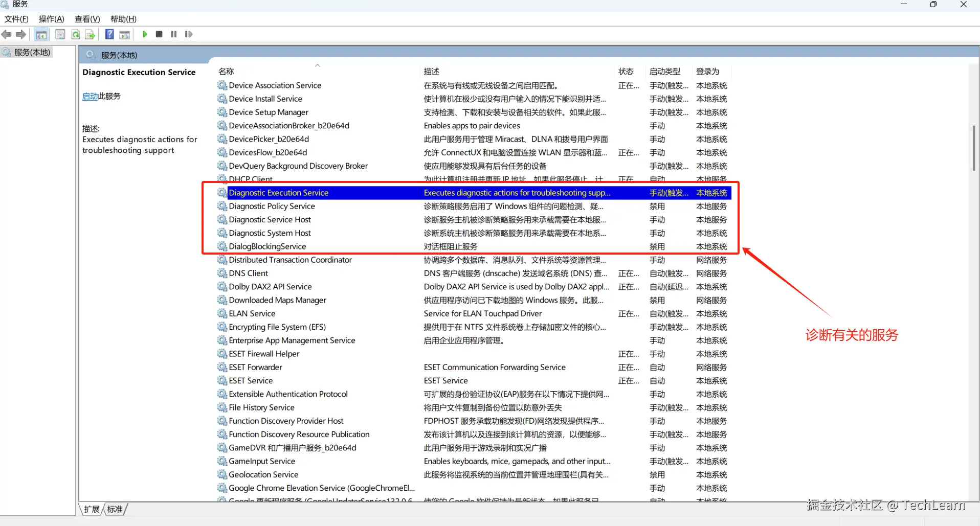The image size is (980, 526).
Task: Click the vertical scrollbar thumb of the services list
Action: pyautogui.click(x=974, y=148)
